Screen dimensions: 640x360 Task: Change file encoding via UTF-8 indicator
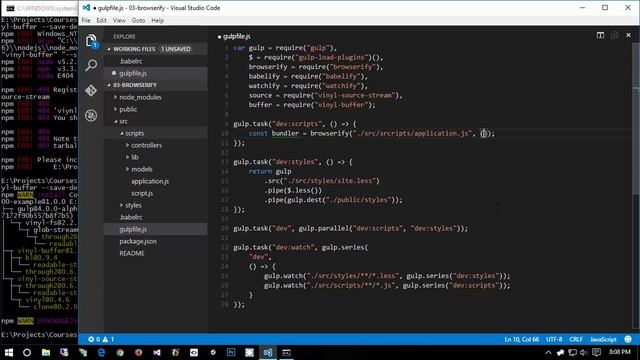click(554, 339)
